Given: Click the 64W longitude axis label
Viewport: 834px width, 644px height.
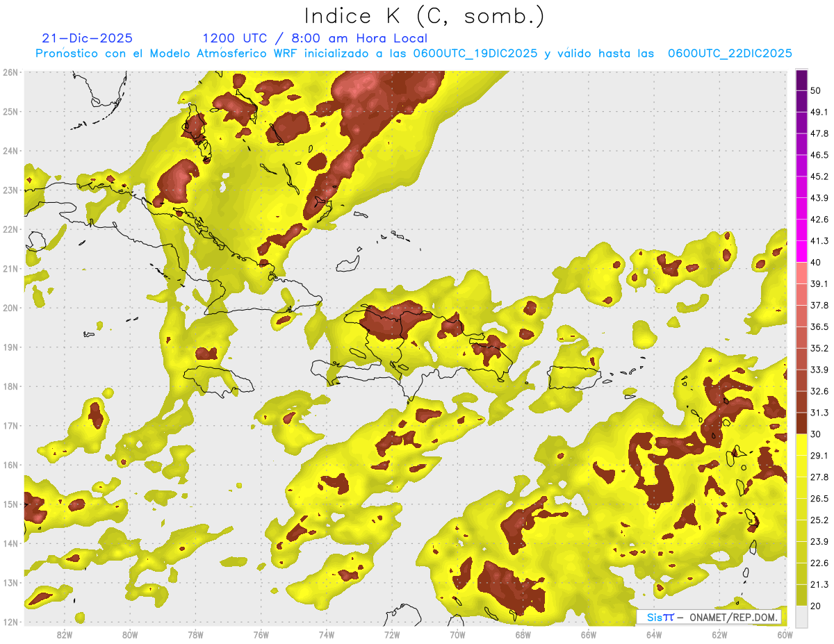Looking at the screenshot, I should 654,634.
